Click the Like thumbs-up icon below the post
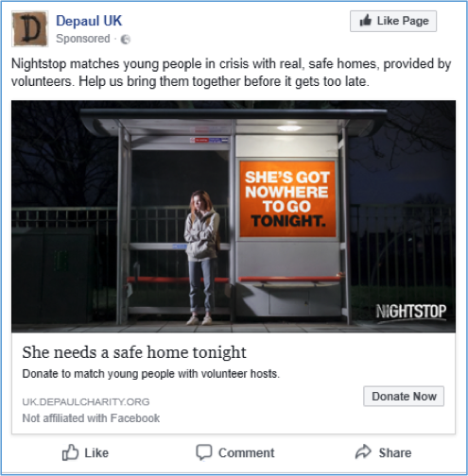The width and height of the screenshot is (468, 476). [x=70, y=452]
